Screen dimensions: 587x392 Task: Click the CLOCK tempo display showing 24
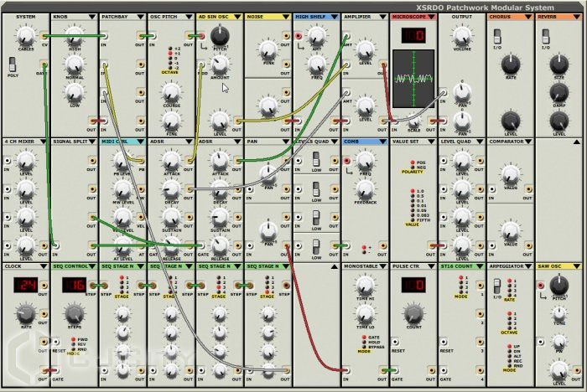[26, 286]
